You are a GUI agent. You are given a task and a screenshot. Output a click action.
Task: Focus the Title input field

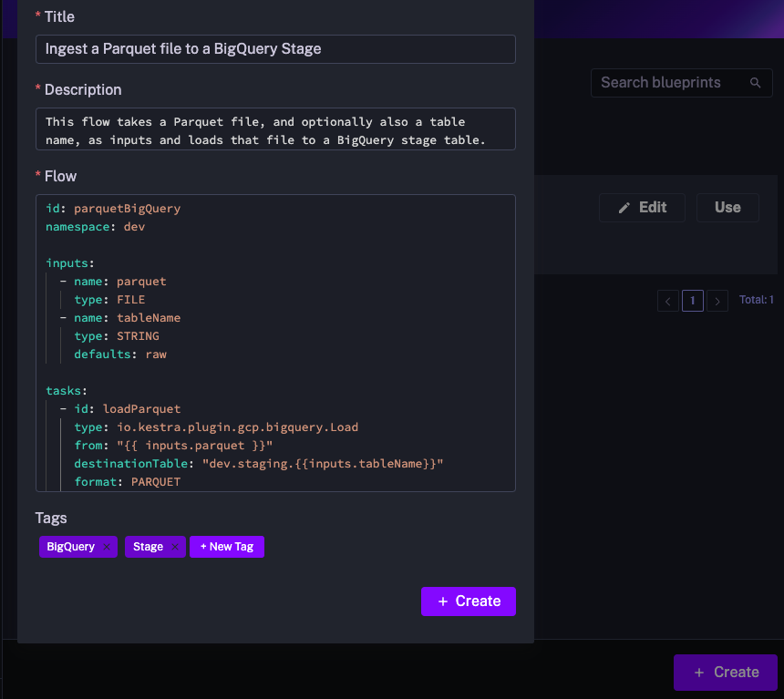275,49
